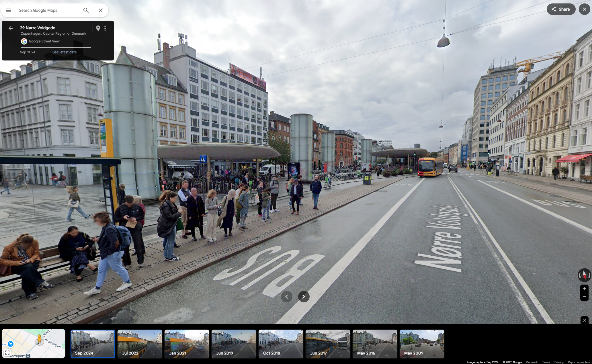Viewport: 592px width, 364px height.
Task: Click the search magnifier icon
Action: tap(85, 10)
